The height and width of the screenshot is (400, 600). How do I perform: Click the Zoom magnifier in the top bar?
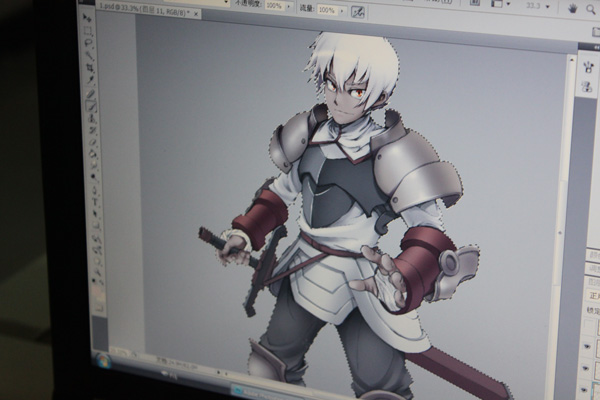coord(592,10)
